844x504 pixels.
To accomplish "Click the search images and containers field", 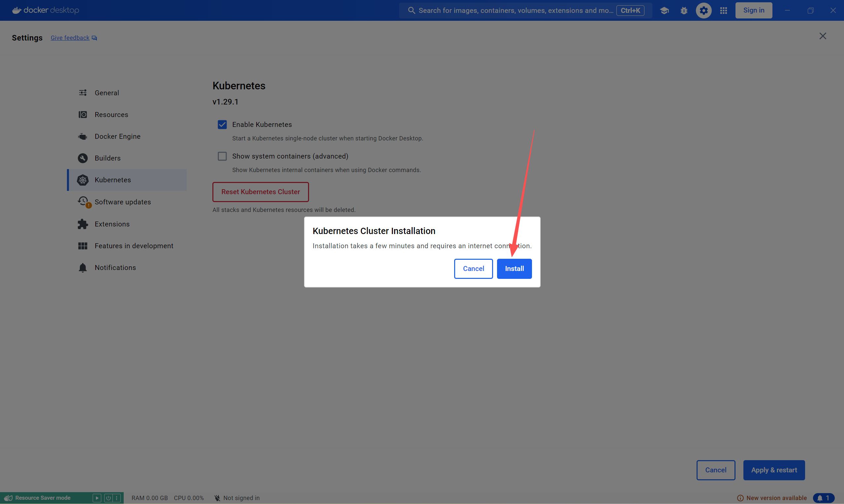I will click(515, 11).
